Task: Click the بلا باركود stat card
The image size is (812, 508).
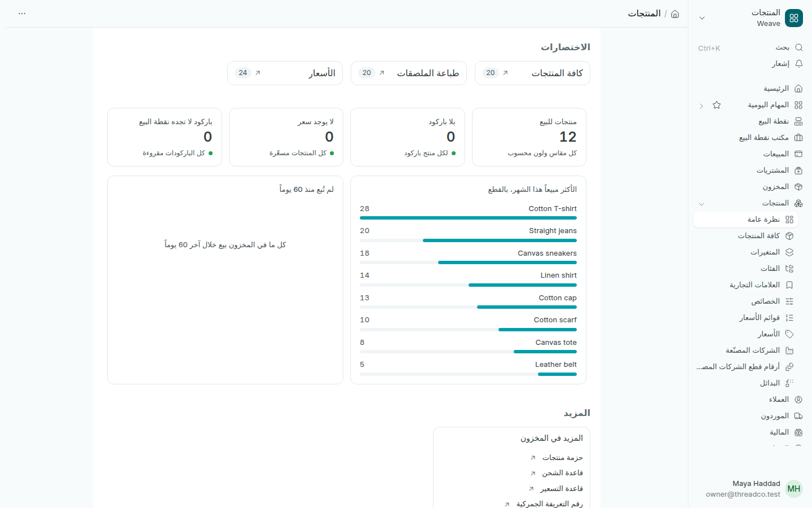Action: click(x=408, y=137)
